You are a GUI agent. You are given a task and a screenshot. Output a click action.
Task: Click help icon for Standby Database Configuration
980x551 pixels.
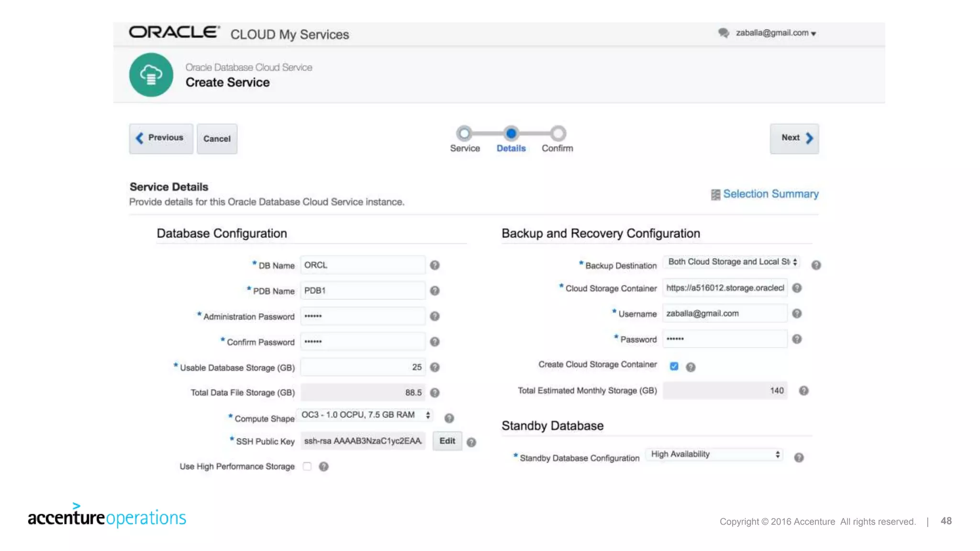(799, 458)
